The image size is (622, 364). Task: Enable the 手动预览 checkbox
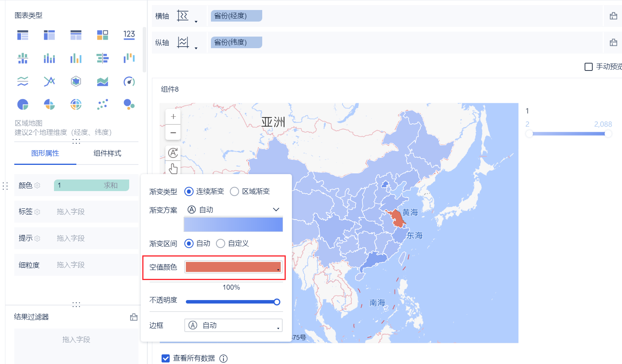pyautogui.click(x=588, y=67)
